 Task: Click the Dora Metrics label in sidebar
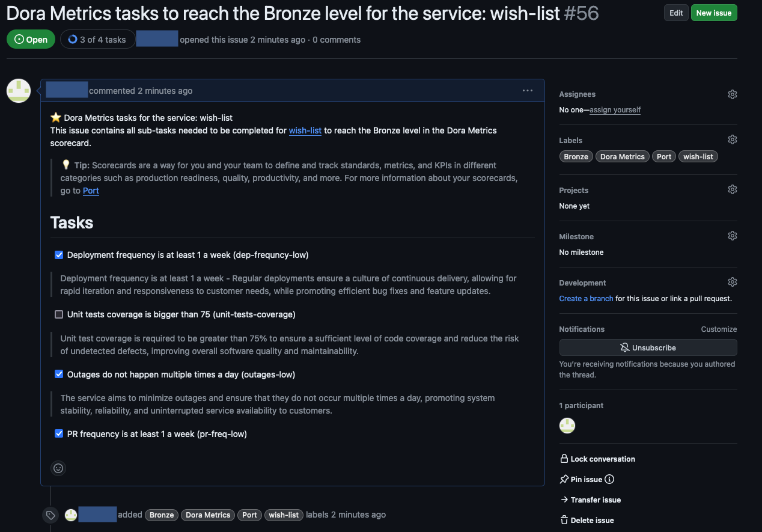point(622,156)
